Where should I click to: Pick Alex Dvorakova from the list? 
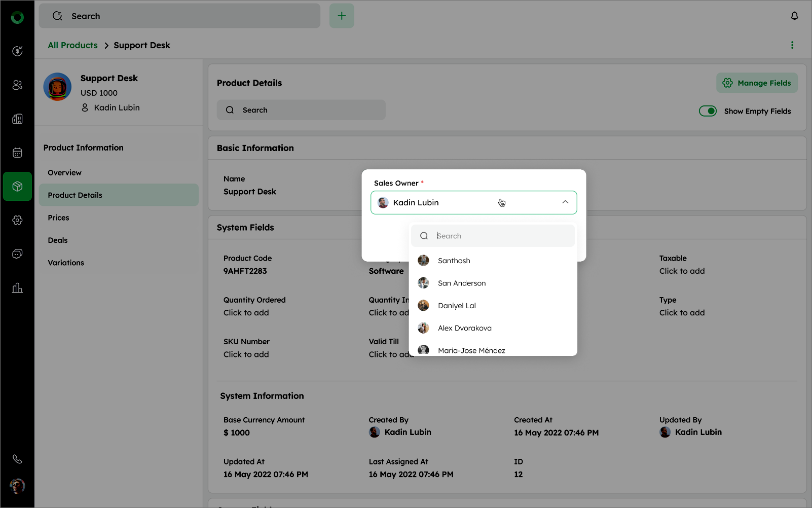464,328
